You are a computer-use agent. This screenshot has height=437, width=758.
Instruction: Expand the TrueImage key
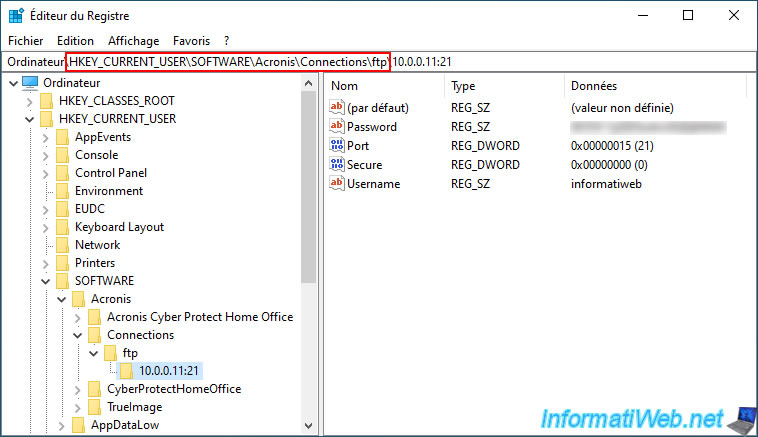[77, 408]
